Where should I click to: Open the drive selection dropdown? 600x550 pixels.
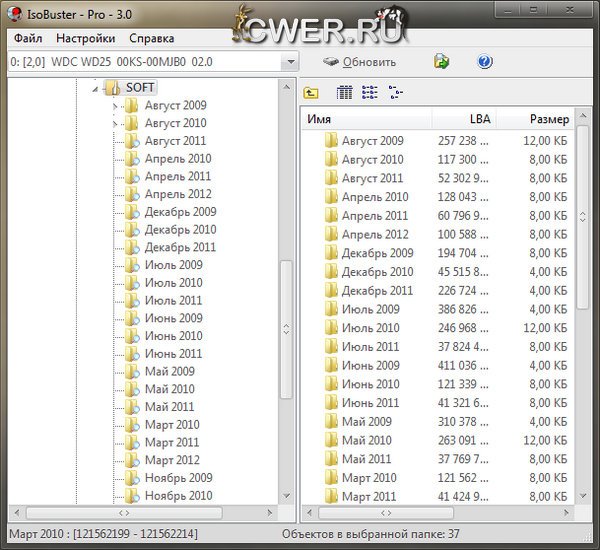[290, 62]
